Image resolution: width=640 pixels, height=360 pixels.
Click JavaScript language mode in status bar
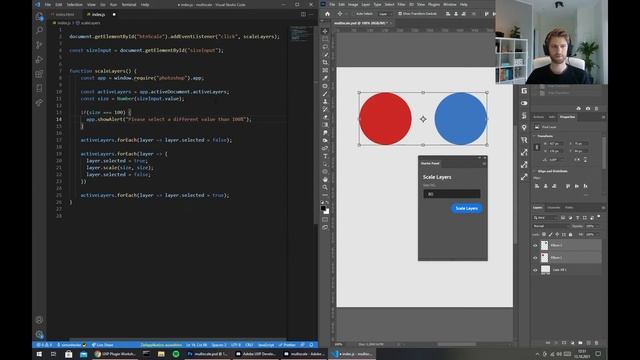coord(266,345)
